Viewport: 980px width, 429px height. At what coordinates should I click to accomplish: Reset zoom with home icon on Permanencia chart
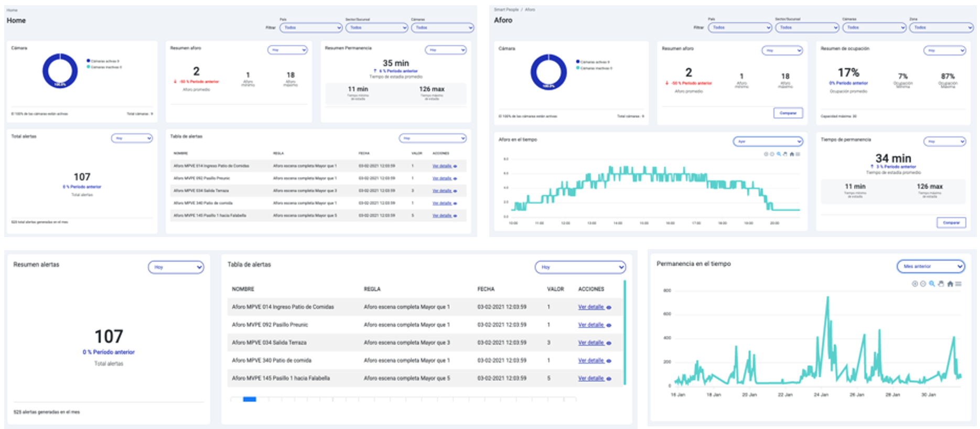pos(950,284)
